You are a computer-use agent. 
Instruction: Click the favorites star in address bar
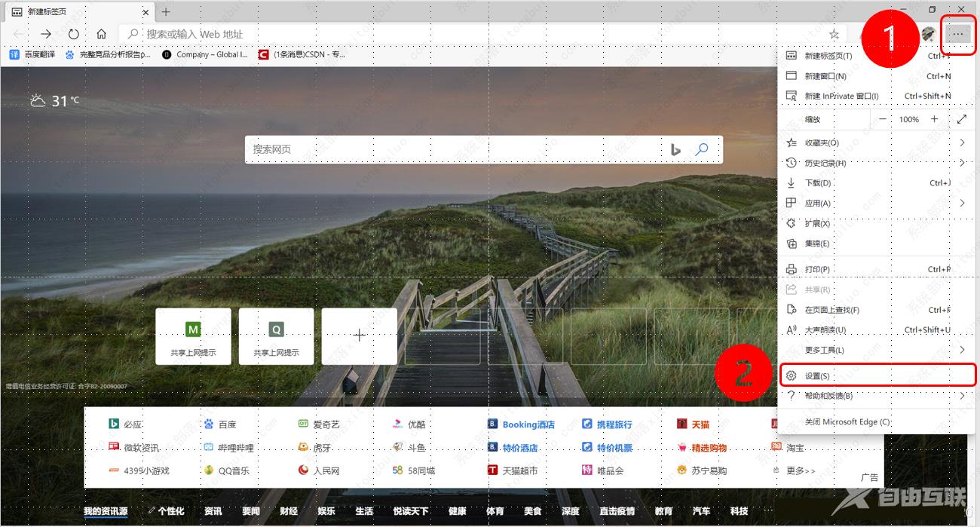[x=835, y=34]
